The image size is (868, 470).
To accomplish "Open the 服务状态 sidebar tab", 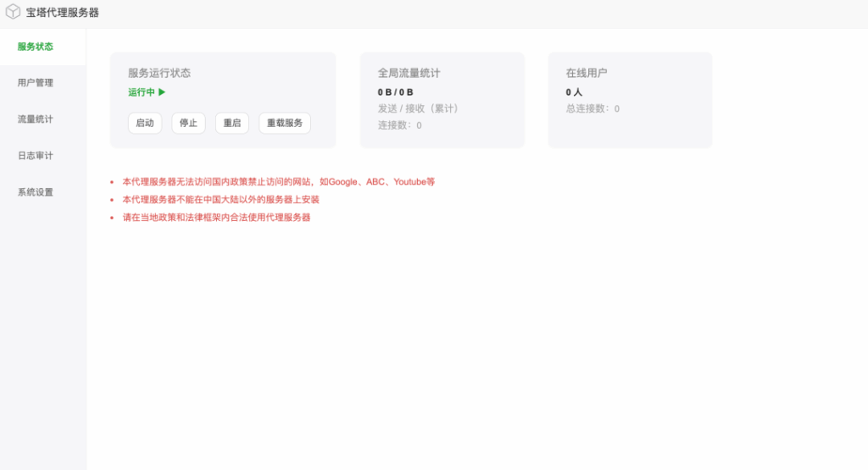I will point(36,47).
